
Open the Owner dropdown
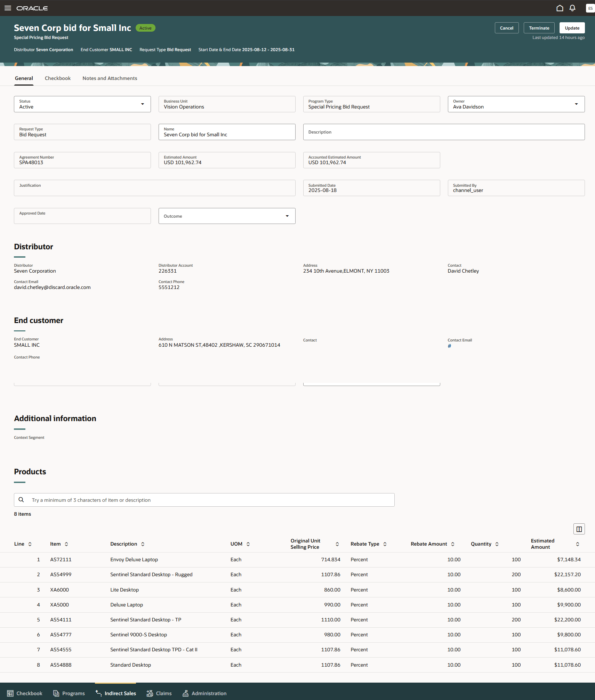click(x=576, y=104)
